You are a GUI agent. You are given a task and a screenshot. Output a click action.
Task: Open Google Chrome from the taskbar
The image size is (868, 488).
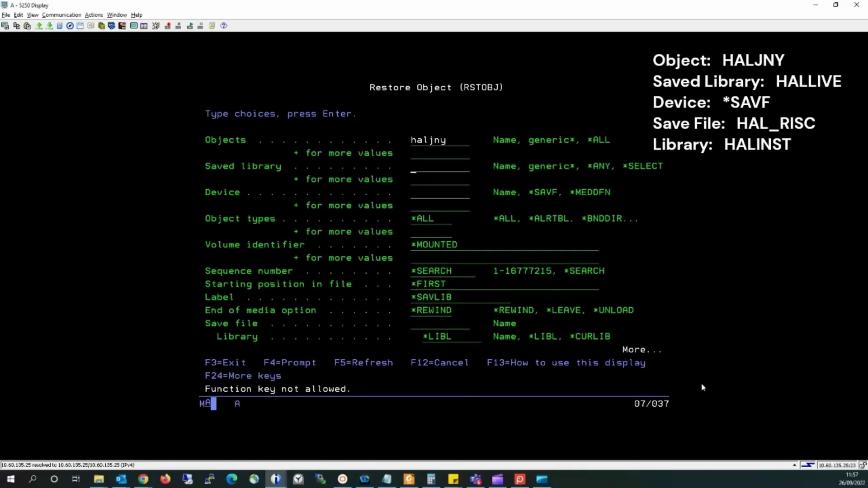coord(143,479)
